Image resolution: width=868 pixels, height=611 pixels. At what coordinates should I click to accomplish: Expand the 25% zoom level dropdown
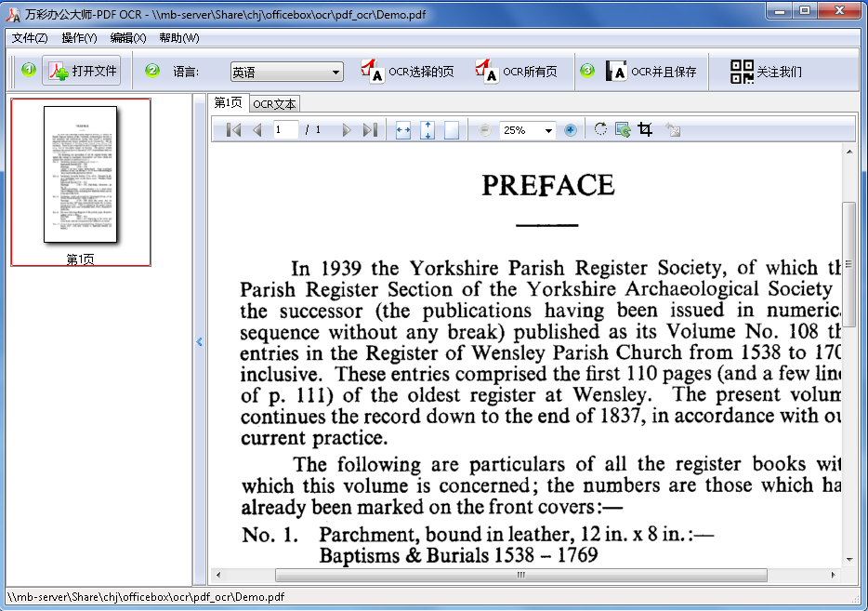(548, 131)
